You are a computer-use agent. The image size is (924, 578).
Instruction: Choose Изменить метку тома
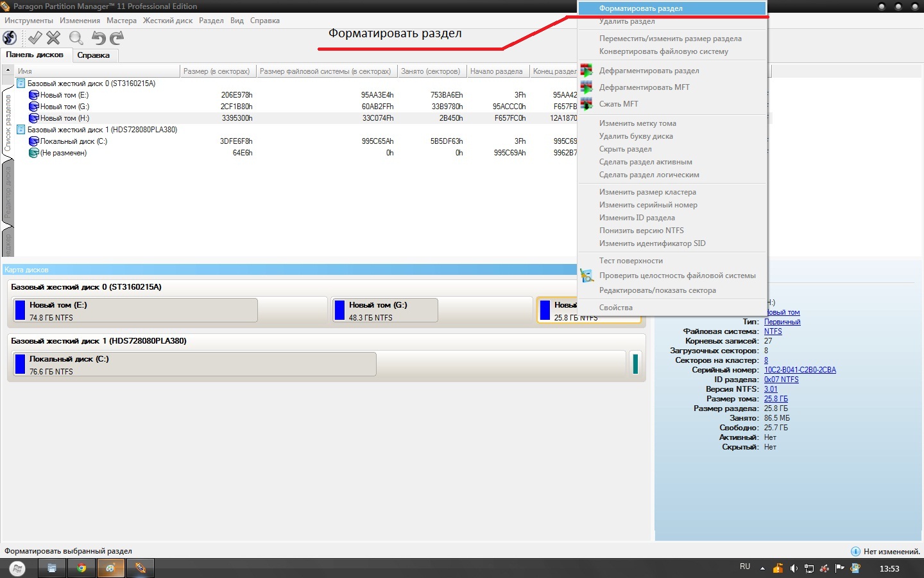pos(672,123)
